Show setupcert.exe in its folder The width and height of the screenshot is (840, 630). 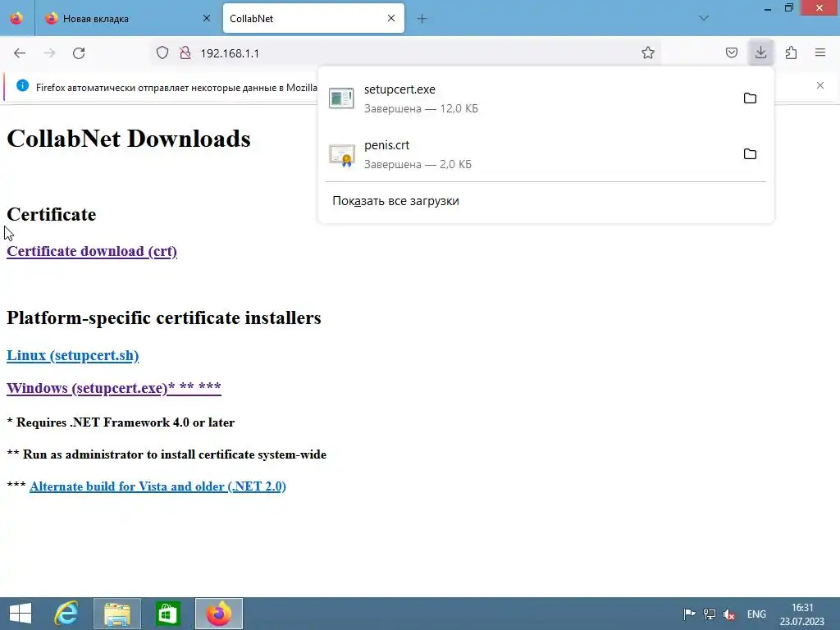click(750, 98)
